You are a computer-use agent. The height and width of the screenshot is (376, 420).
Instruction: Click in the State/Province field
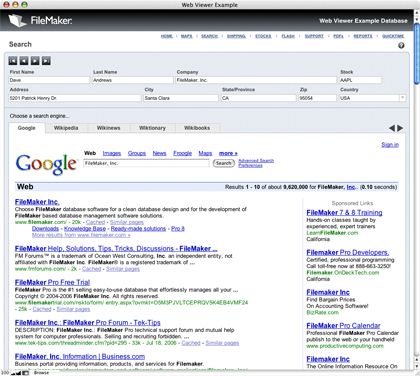click(258, 98)
